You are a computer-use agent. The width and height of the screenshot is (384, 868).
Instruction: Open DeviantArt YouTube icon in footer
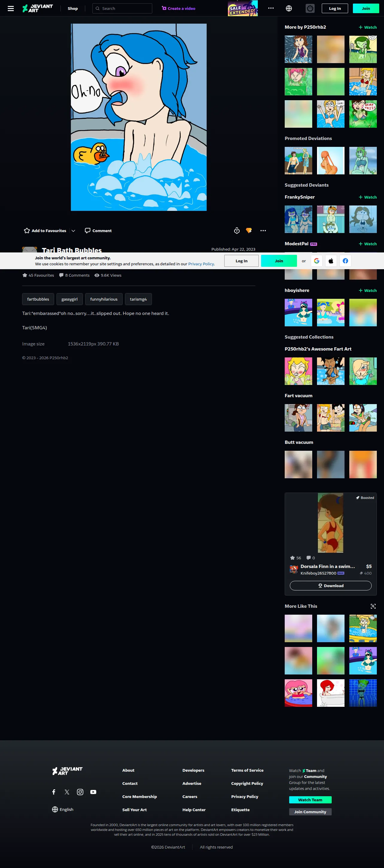(x=93, y=792)
